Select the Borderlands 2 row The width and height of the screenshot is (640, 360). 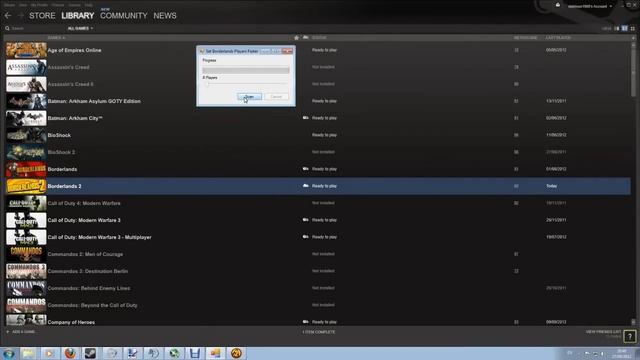tap(317, 186)
